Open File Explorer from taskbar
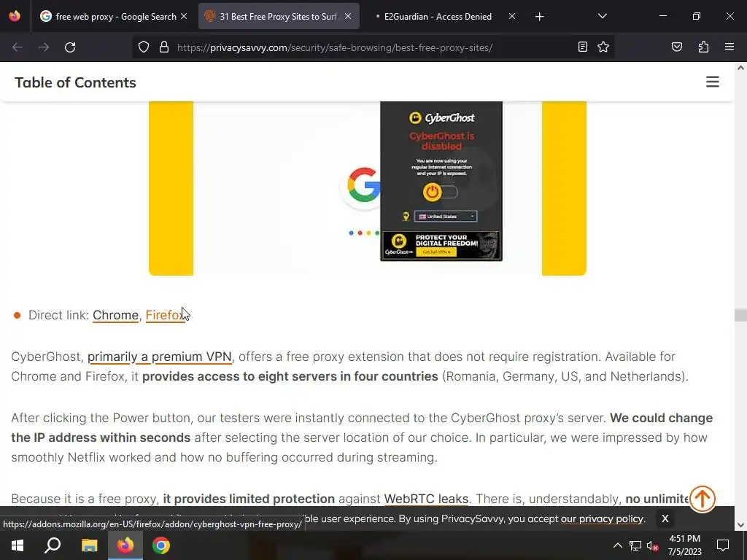 89,545
